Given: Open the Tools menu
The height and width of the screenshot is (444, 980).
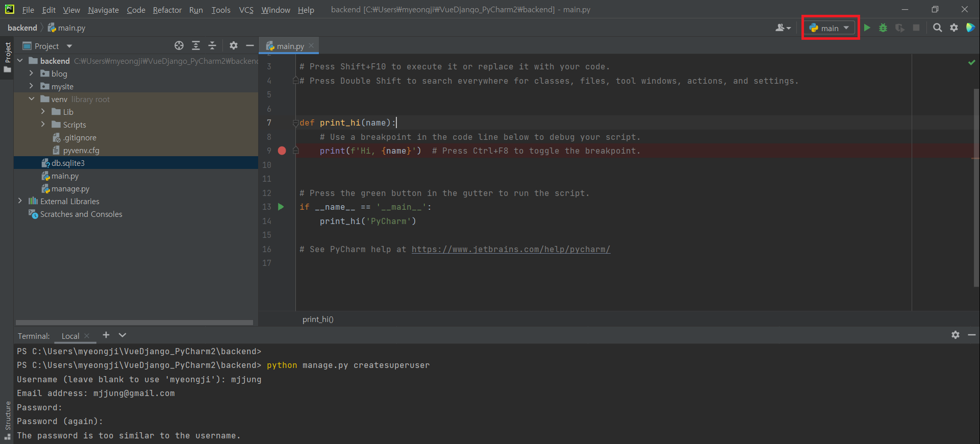Looking at the screenshot, I should coord(221,10).
